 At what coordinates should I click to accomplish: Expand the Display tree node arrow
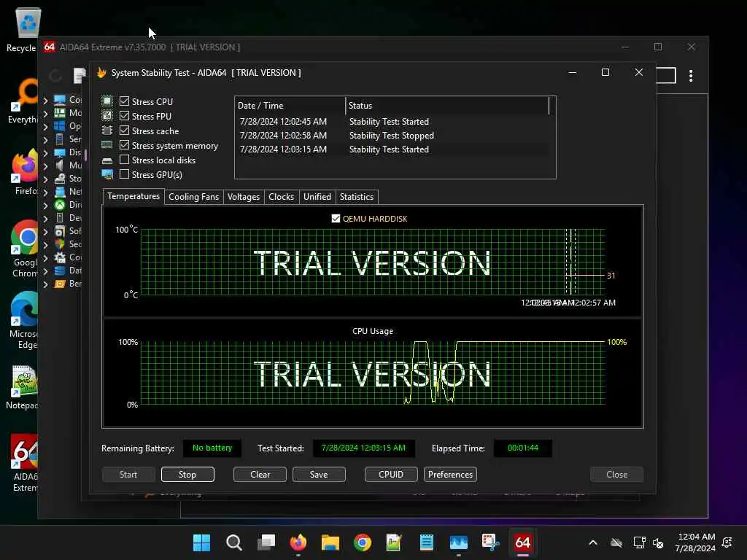[x=45, y=153]
